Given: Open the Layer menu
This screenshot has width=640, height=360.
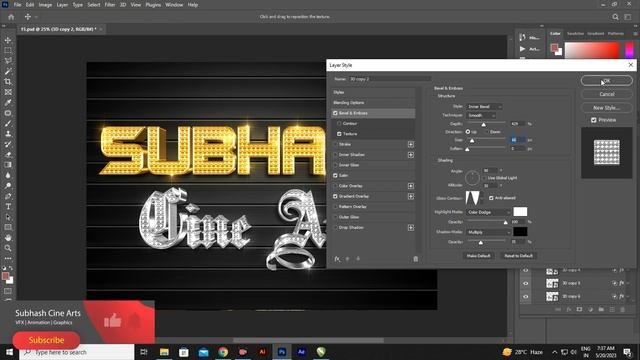Looking at the screenshot, I should coord(62,5).
